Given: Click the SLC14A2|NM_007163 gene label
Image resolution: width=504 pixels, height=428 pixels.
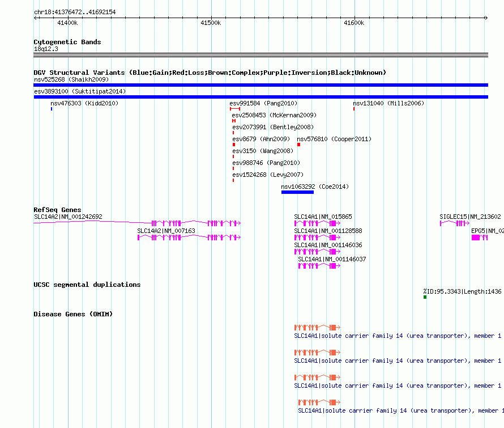Looking at the screenshot, I should click(166, 231).
